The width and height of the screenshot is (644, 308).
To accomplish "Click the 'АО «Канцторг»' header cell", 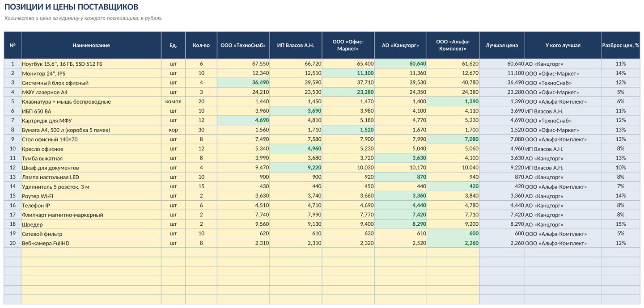I will [400, 45].
